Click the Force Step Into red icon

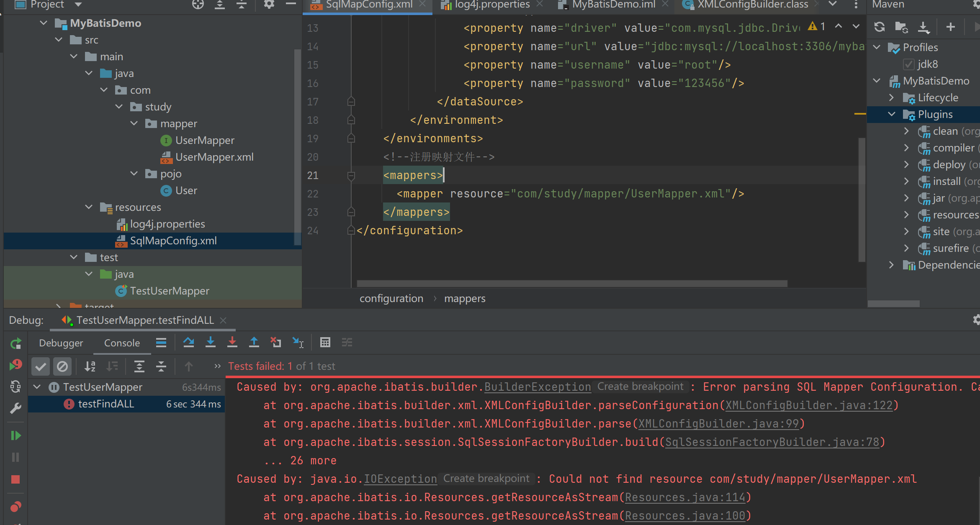tap(232, 343)
